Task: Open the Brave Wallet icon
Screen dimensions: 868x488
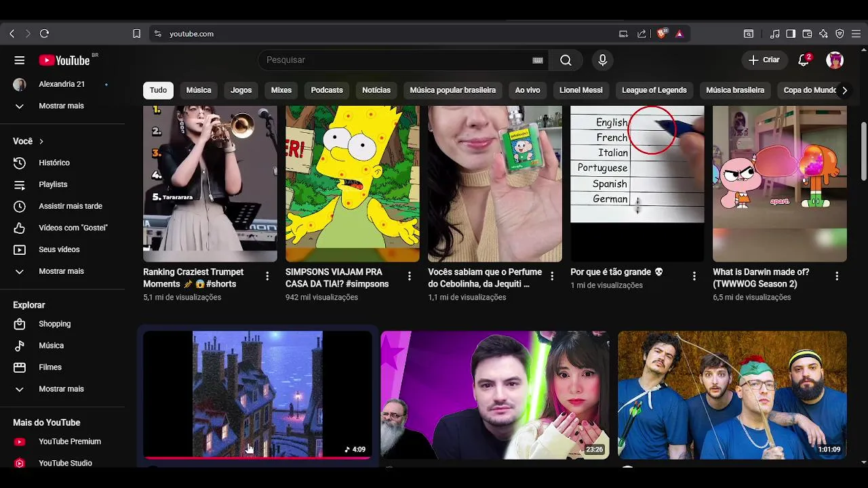Action: coord(807,33)
